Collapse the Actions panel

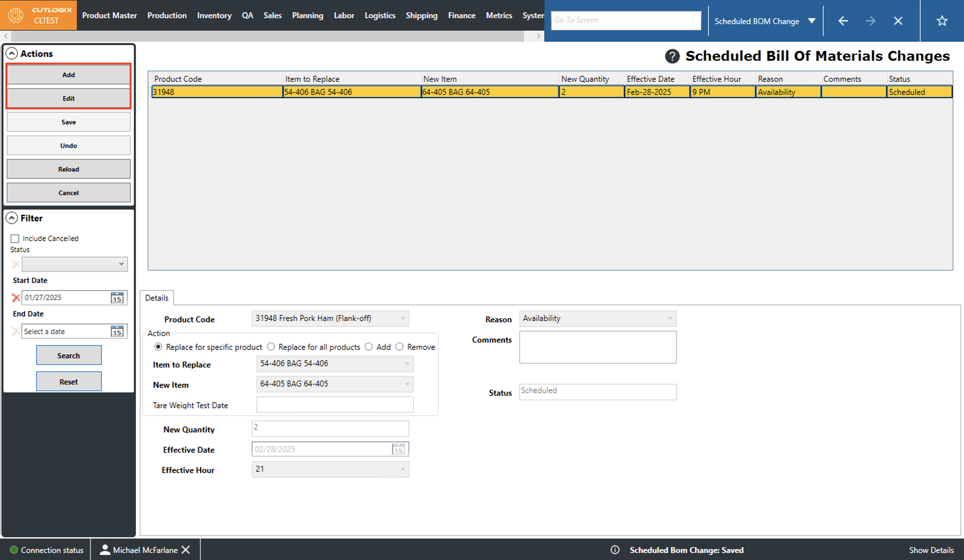point(12,53)
